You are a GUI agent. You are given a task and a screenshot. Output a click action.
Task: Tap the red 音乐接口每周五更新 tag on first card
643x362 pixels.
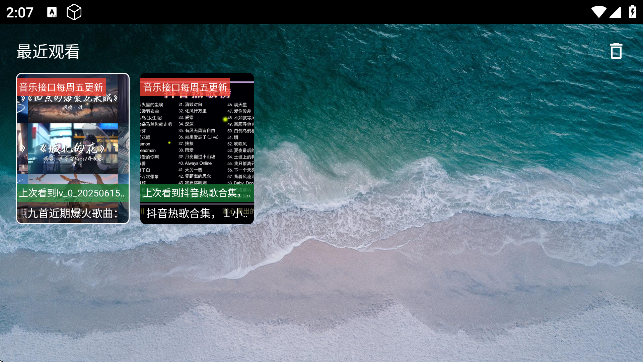click(x=62, y=87)
